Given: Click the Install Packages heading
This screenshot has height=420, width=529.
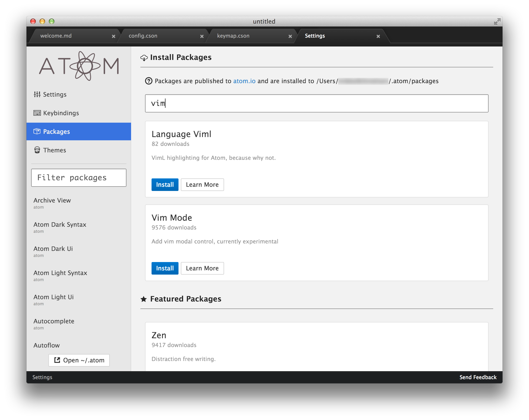Looking at the screenshot, I should tap(181, 57).
